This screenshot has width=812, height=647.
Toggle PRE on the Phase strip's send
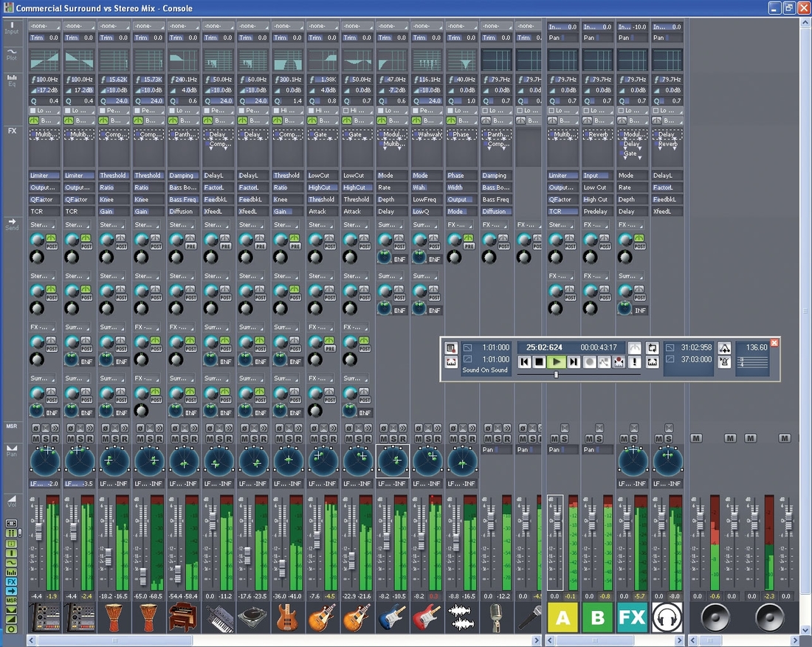point(469,246)
